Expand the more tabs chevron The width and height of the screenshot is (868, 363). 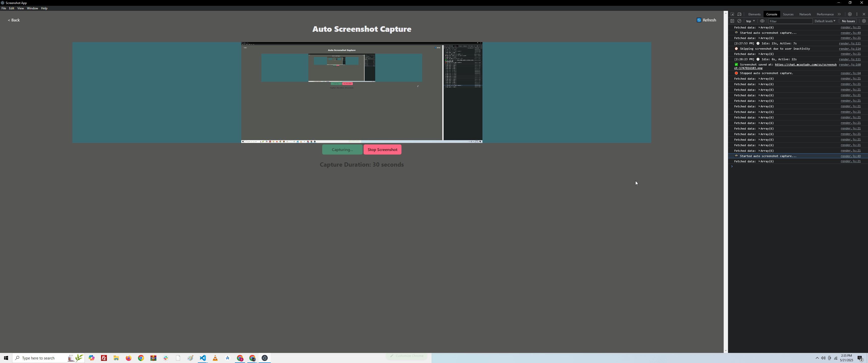(839, 14)
